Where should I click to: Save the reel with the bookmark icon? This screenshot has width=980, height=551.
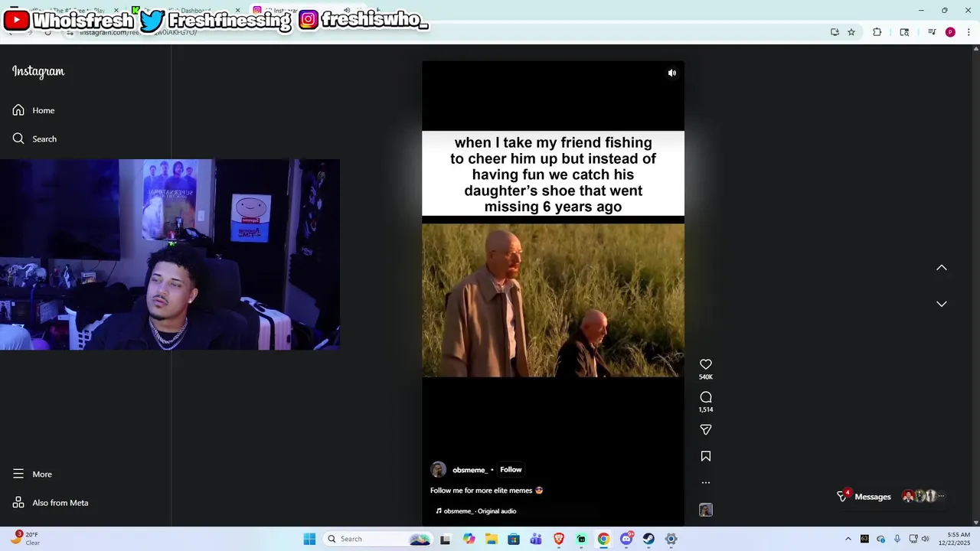pos(706,456)
